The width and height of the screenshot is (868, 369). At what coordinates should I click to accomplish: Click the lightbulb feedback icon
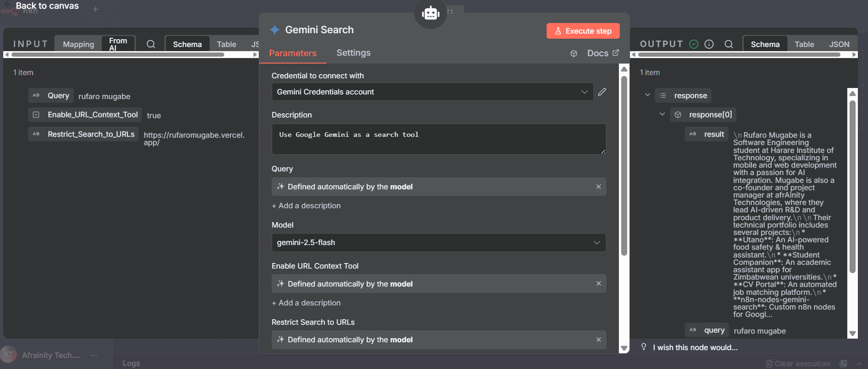point(644,347)
